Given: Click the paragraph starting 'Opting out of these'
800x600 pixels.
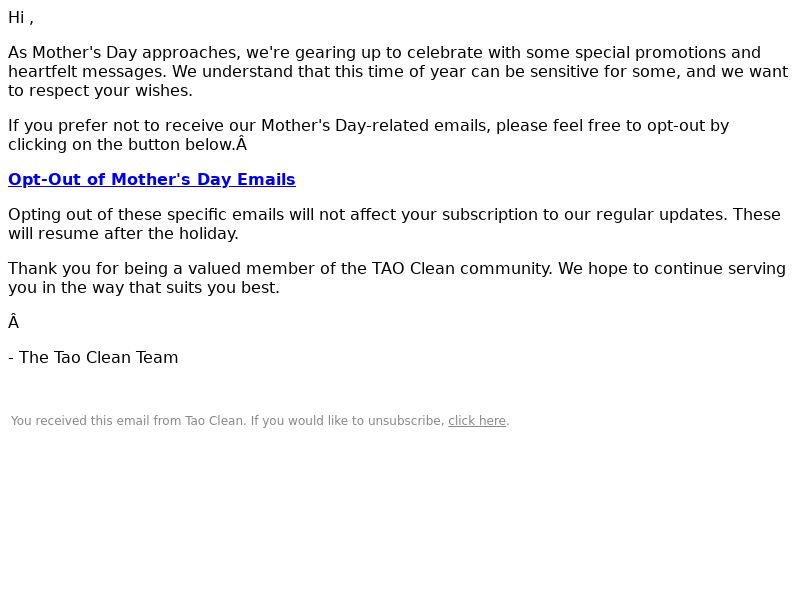Looking at the screenshot, I should 394,224.
